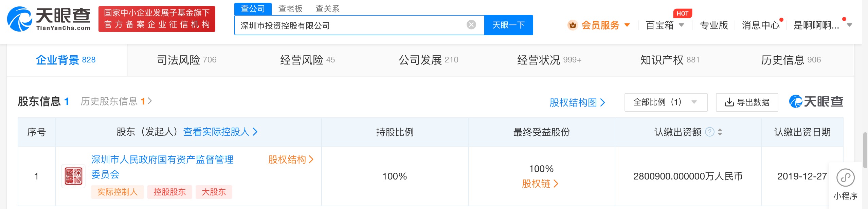
Task: Select the 查公司 search tab
Action: (253, 8)
